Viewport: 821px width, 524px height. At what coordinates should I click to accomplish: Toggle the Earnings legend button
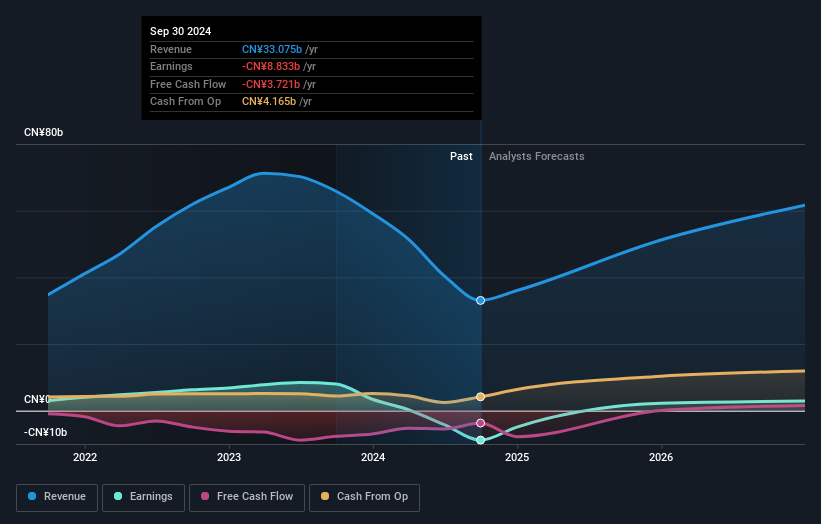tap(143, 497)
